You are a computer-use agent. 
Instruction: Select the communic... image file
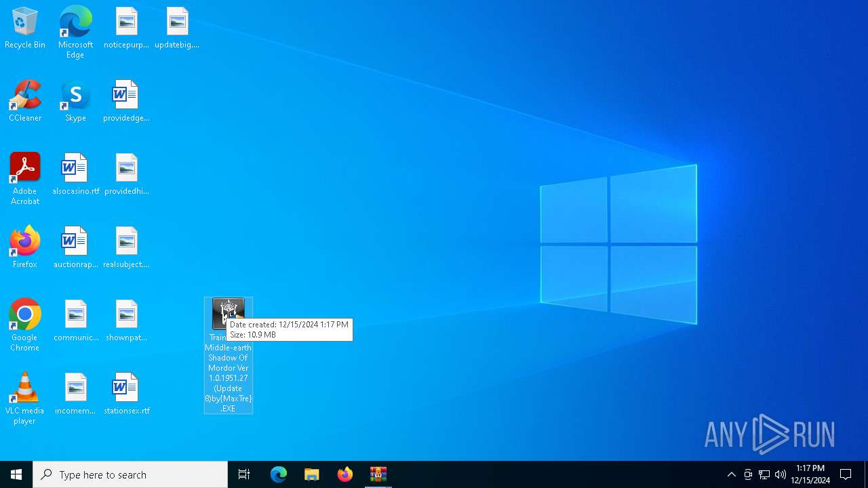[75, 321]
